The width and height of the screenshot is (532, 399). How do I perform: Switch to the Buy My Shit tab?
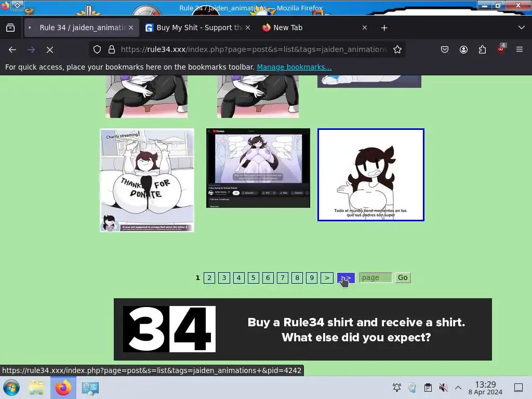(198, 28)
